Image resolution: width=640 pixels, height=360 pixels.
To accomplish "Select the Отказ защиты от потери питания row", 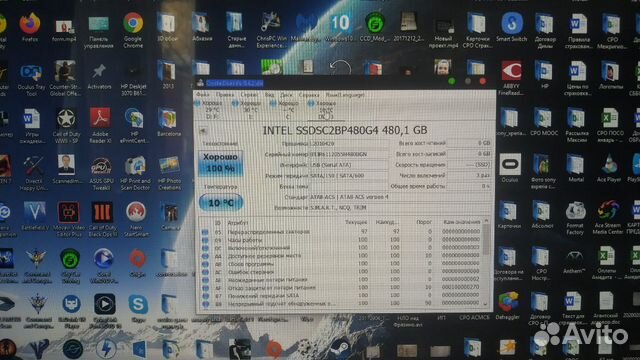I will coord(341,287).
